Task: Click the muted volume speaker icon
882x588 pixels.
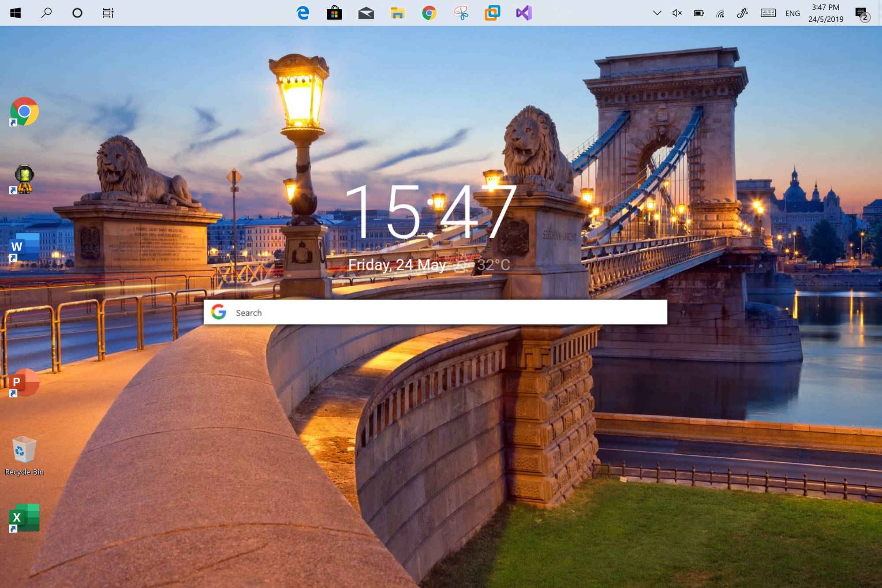Action: [677, 13]
